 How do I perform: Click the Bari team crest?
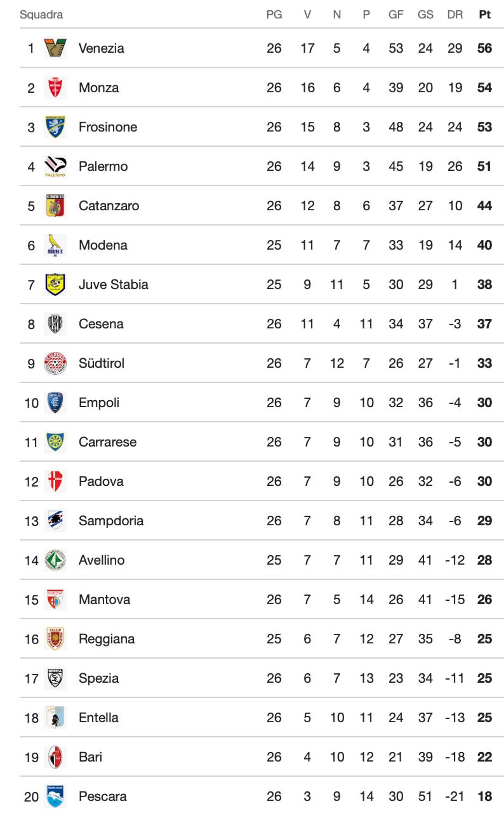pos(55,757)
